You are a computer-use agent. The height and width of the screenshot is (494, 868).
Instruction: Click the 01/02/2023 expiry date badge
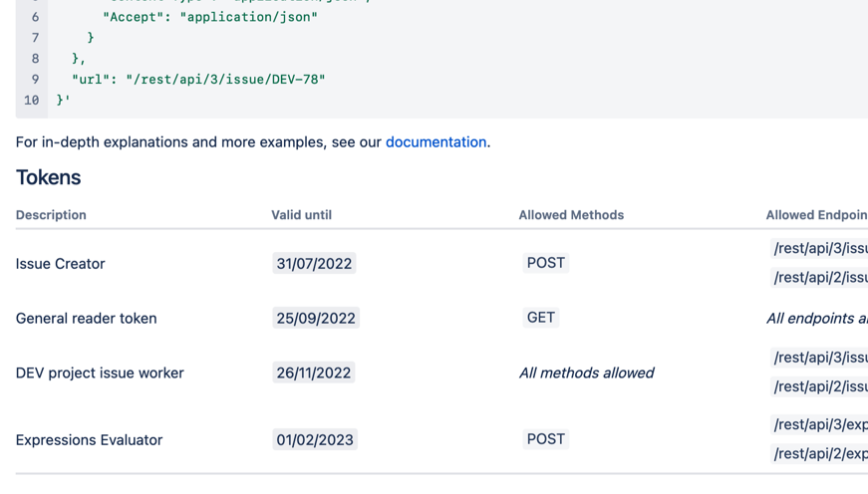315,440
